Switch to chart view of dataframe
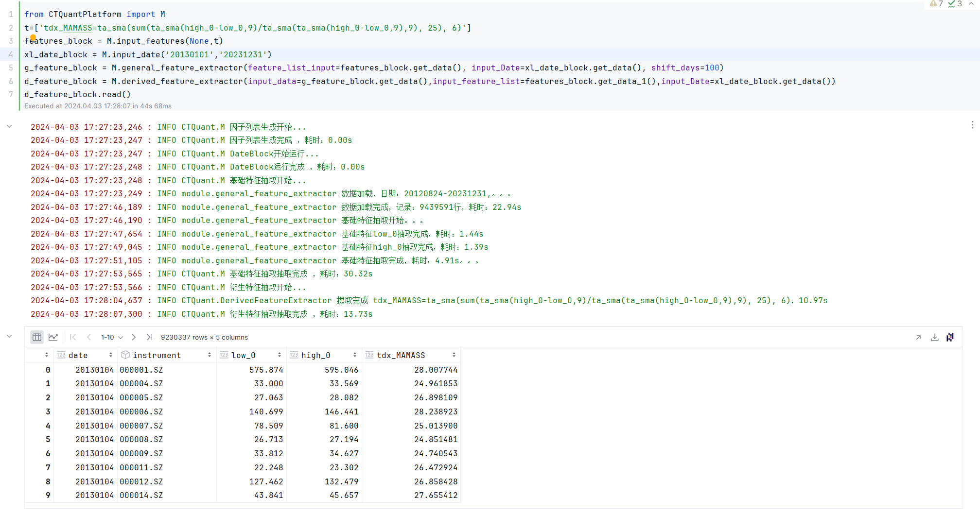 pos(53,337)
